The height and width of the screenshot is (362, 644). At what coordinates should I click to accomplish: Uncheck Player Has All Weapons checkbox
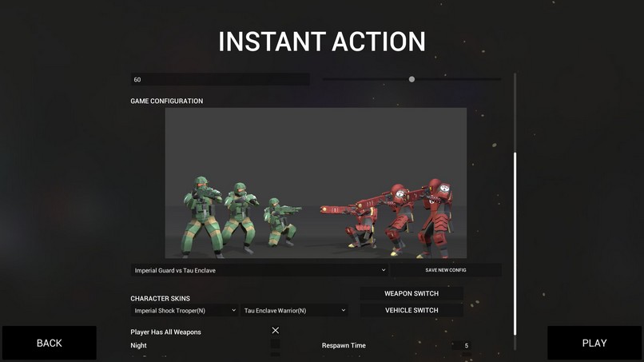point(276,330)
